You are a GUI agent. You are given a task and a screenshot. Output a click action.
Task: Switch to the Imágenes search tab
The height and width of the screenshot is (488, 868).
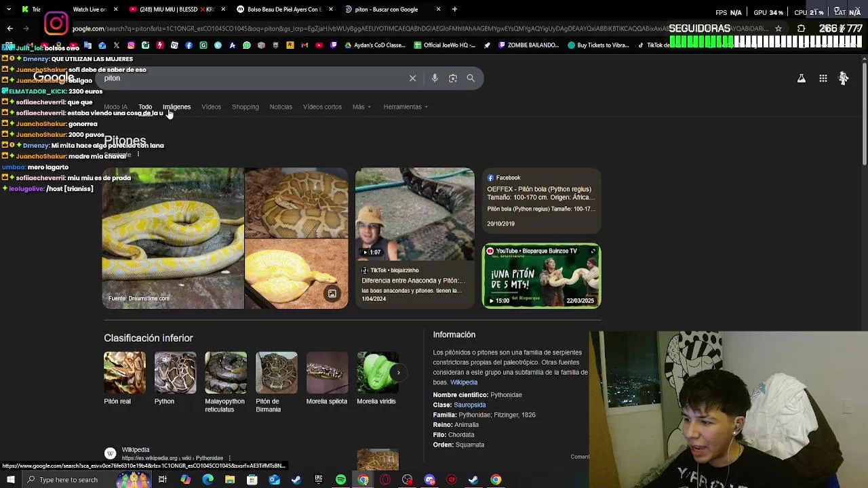tap(176, 107)
